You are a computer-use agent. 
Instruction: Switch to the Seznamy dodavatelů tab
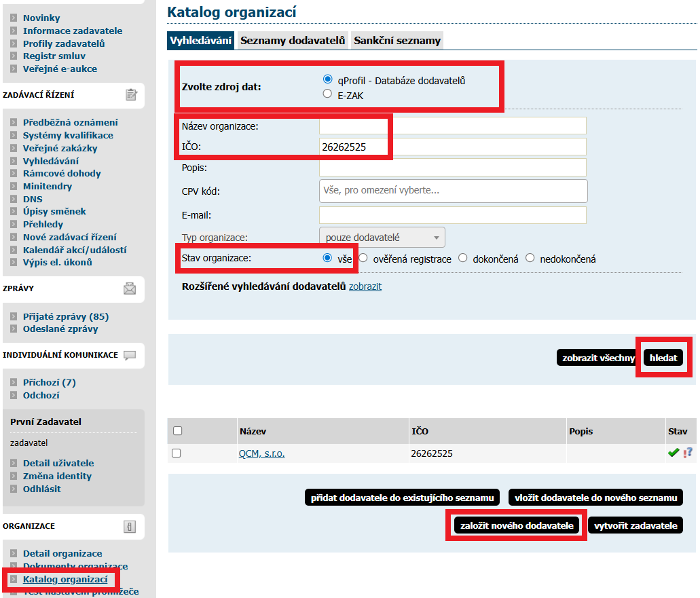click(x=293, y=41)
